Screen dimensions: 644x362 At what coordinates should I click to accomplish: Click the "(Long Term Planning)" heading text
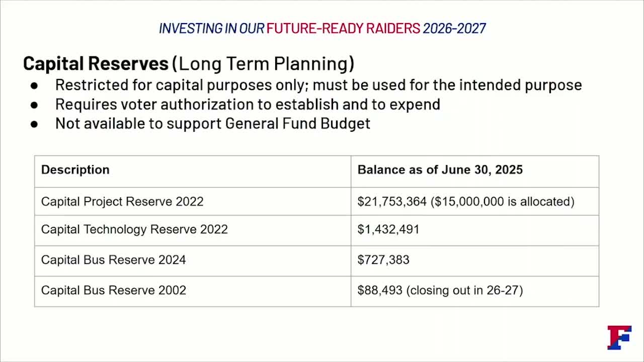[263, 64]
